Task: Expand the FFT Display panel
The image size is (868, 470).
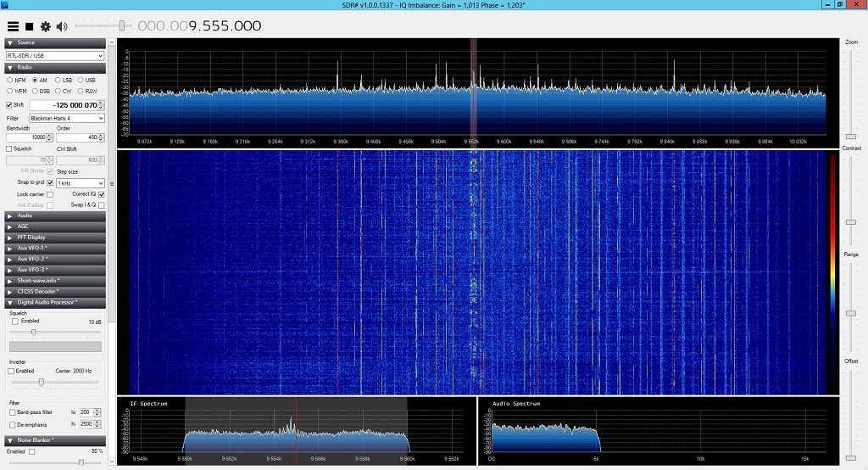Action: click(x=55, y=238)
